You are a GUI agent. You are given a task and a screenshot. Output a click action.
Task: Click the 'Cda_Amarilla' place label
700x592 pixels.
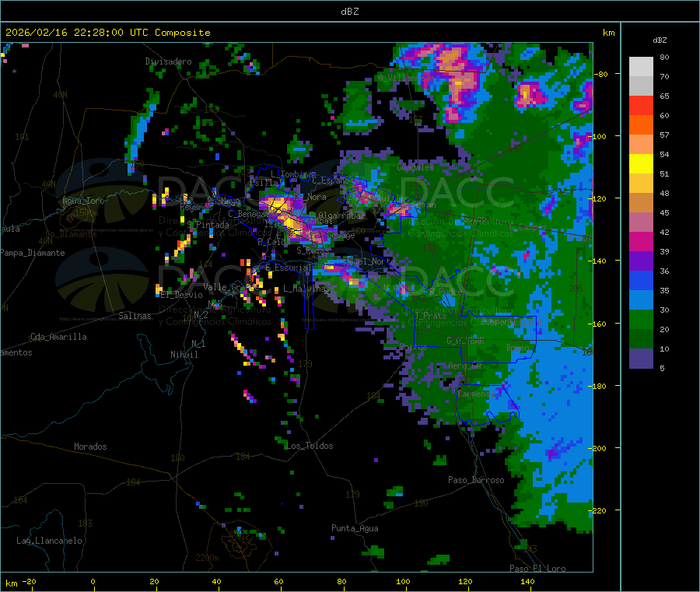coord(58,337)
